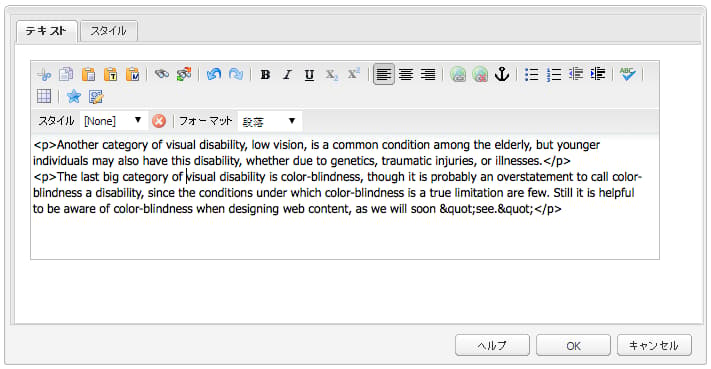Click on the text '&quot;see.&quot;'

[x=487, y=209]
